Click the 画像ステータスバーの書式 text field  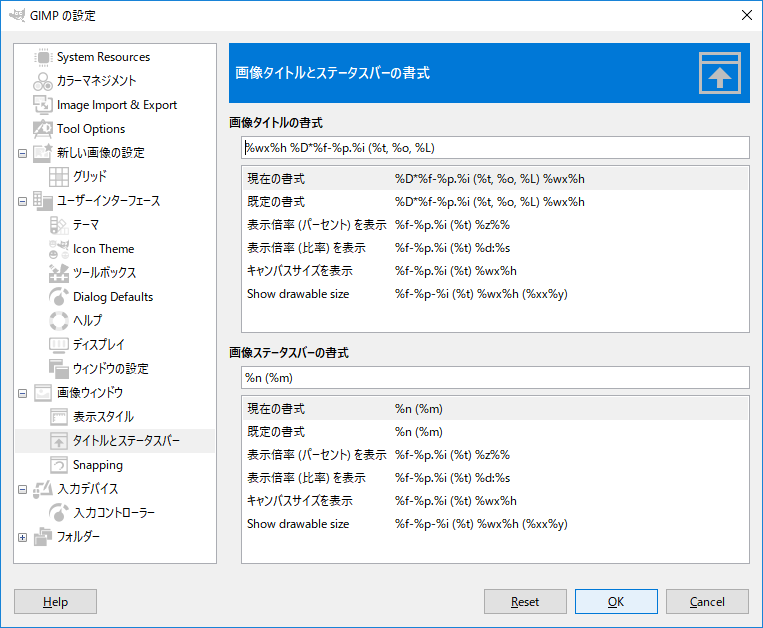495,377
